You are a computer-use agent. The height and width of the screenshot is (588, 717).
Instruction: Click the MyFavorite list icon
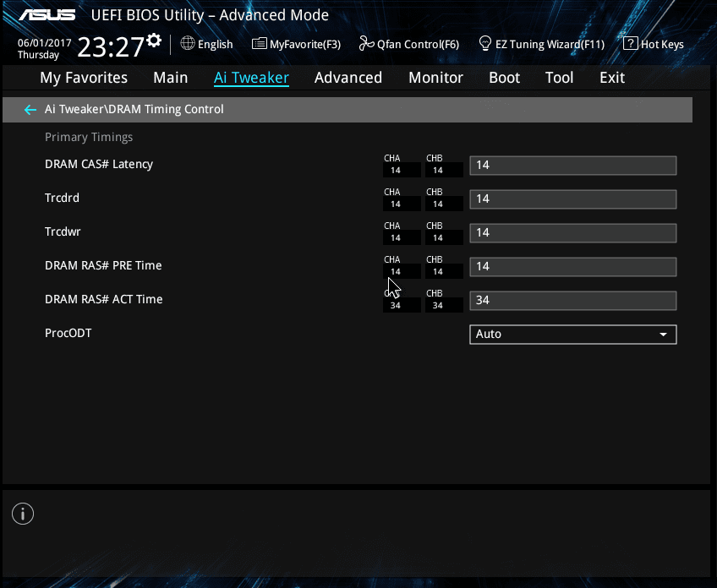tap(260, 44)
